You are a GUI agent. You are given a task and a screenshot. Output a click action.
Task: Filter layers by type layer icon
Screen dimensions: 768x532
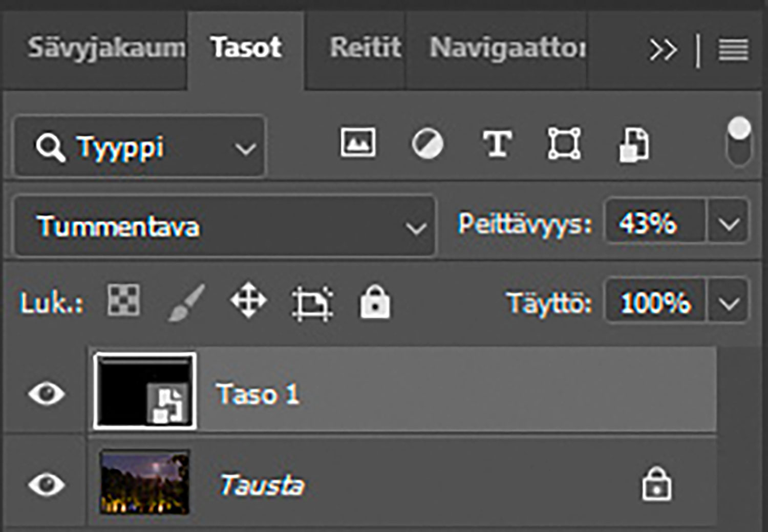[x=497, y=144]
